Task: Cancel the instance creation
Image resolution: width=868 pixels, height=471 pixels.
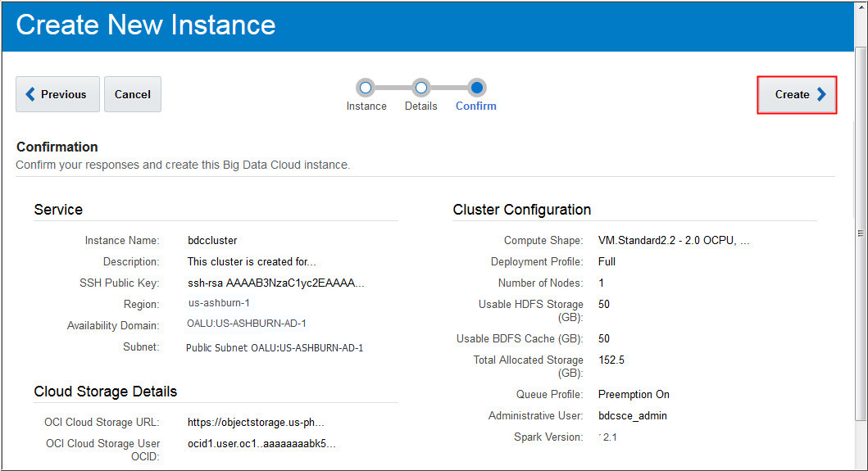Action: point(133,94)
